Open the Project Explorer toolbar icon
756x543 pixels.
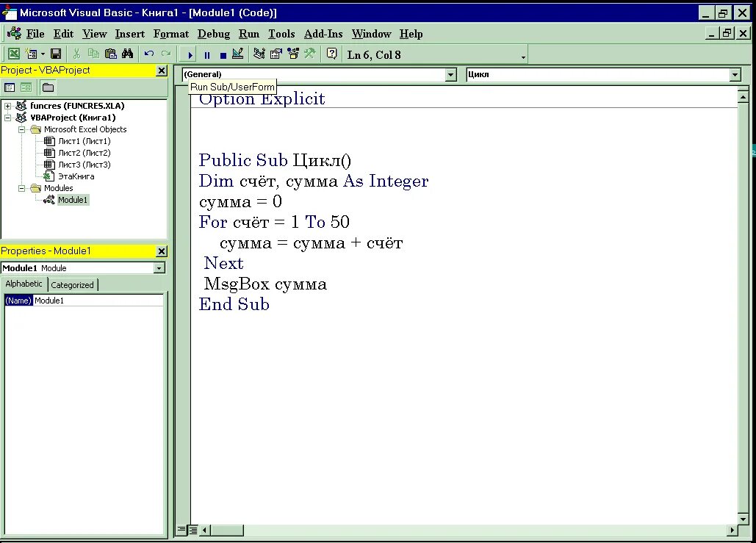(259, 54)
